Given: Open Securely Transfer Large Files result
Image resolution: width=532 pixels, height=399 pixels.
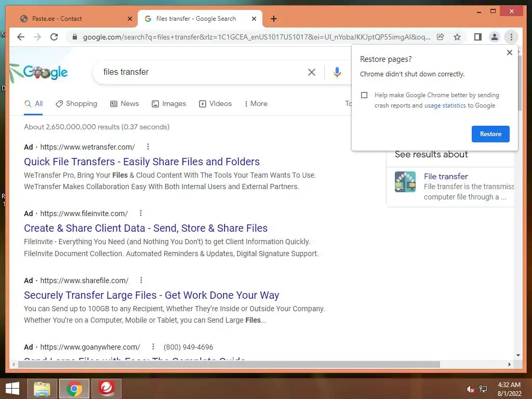Looking at the screenshot, I should 151,295.
